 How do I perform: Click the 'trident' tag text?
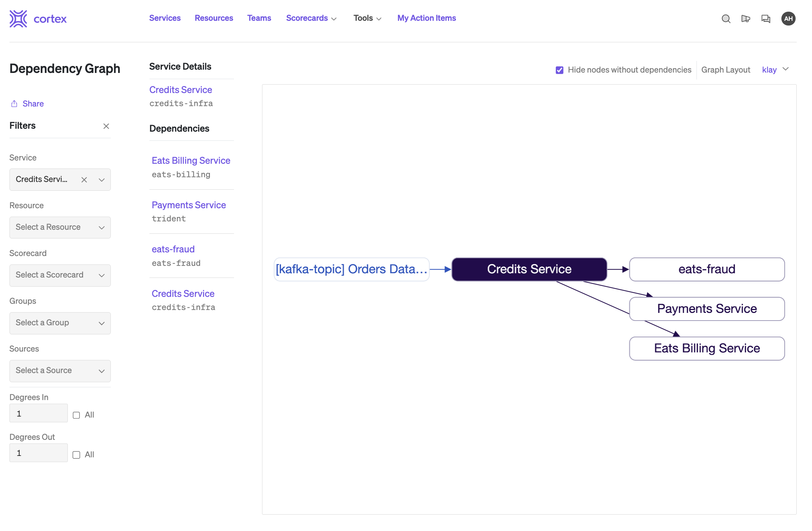click(x=169, y=219)
